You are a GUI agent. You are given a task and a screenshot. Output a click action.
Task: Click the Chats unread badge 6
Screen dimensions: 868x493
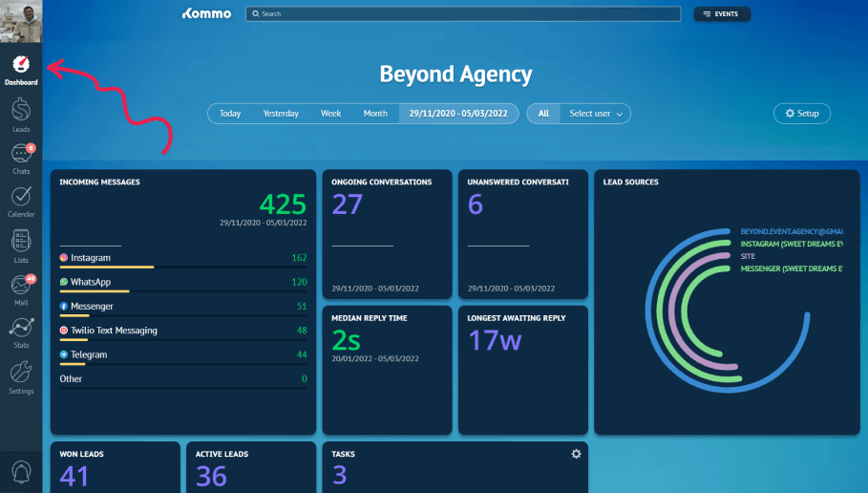pos(31,148)
